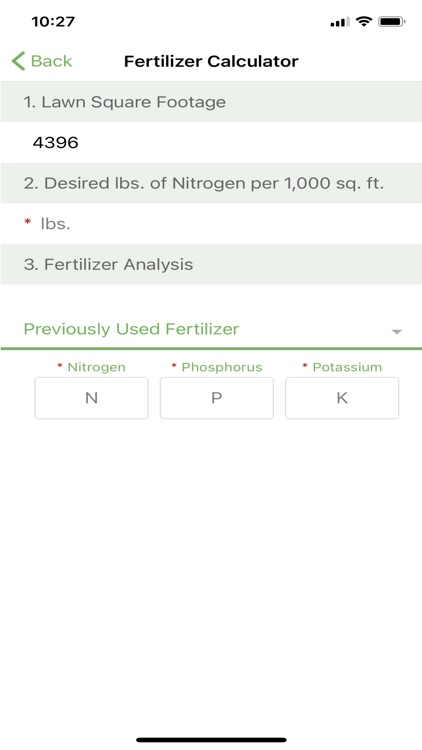
Task: Tap the 10:27 clock in status bar
Action: click(53, 22)
